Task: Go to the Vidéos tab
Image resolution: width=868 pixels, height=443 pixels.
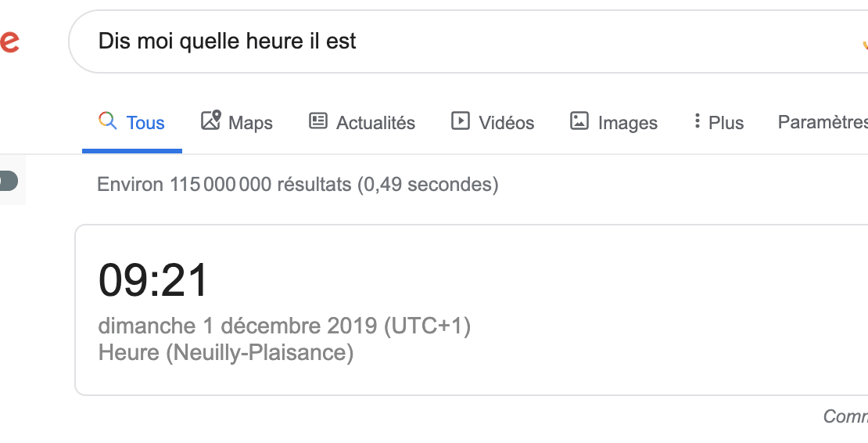Action: point(506,123)
